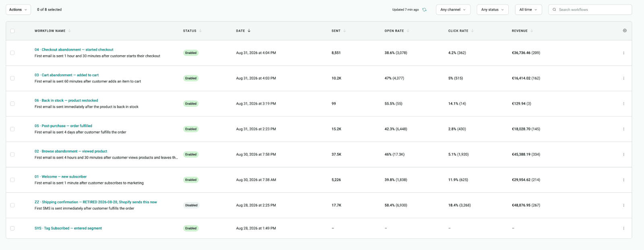Image resolution: width=644 pixels, height=250 pixels.
Task: Open more options for SYS Tag Subscribed row
Action: click(x=624, y=228)
